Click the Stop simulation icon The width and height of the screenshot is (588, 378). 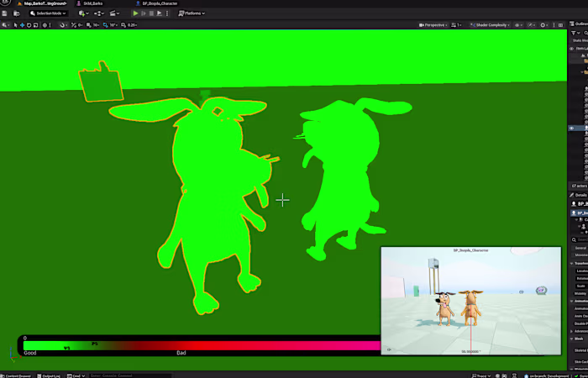coord(151,13)
